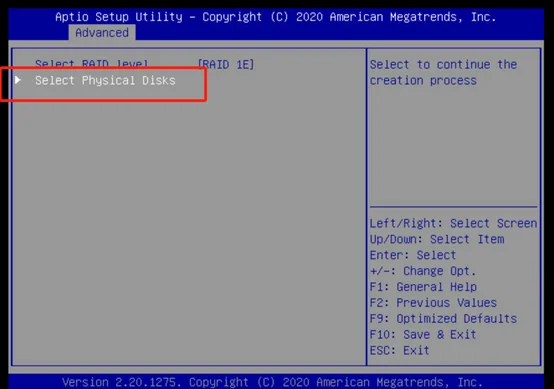Screen dimensions: 554x389
Task: Click the 'F9: Optimized Defaults' hint
Action: point(443,319)
